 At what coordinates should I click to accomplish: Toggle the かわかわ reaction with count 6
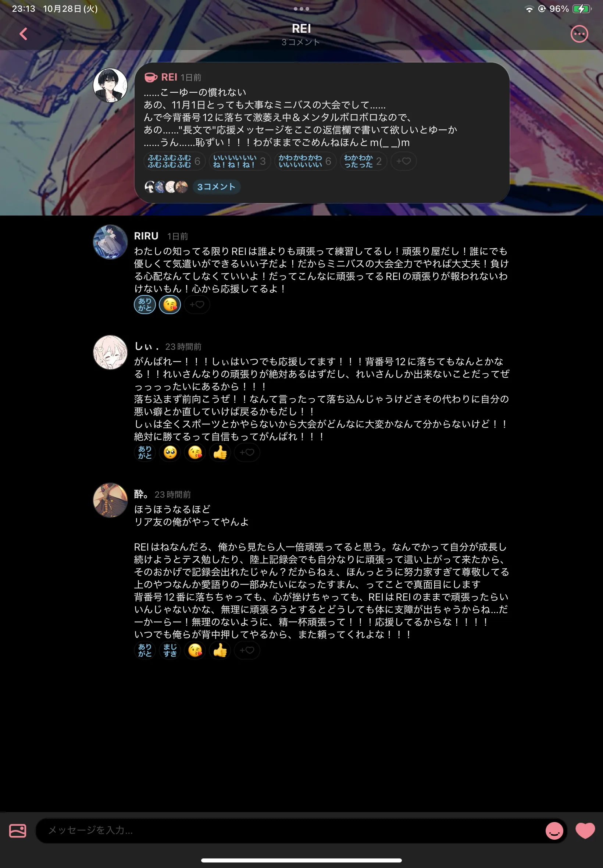305,161
